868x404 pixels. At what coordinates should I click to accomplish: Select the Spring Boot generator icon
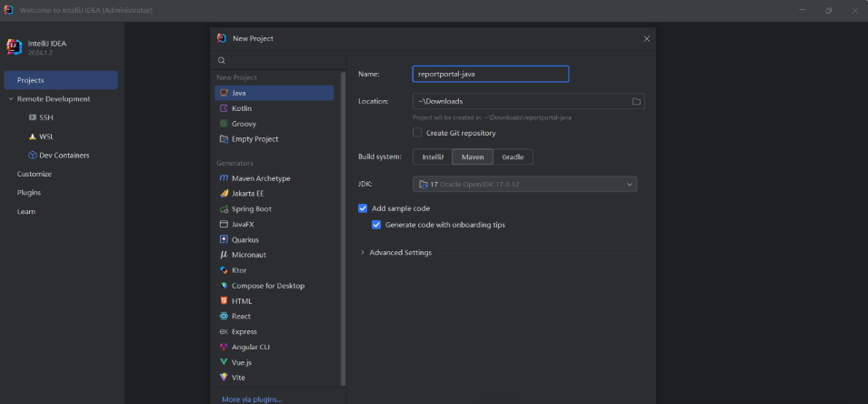pos(224,209)
